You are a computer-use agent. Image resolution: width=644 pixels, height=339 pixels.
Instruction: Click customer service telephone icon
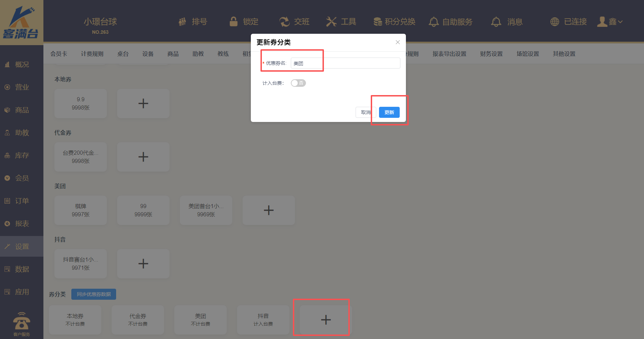(21, 322)
